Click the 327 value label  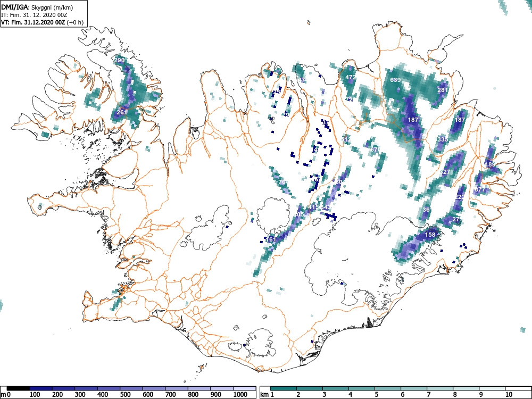click(444, 172)
